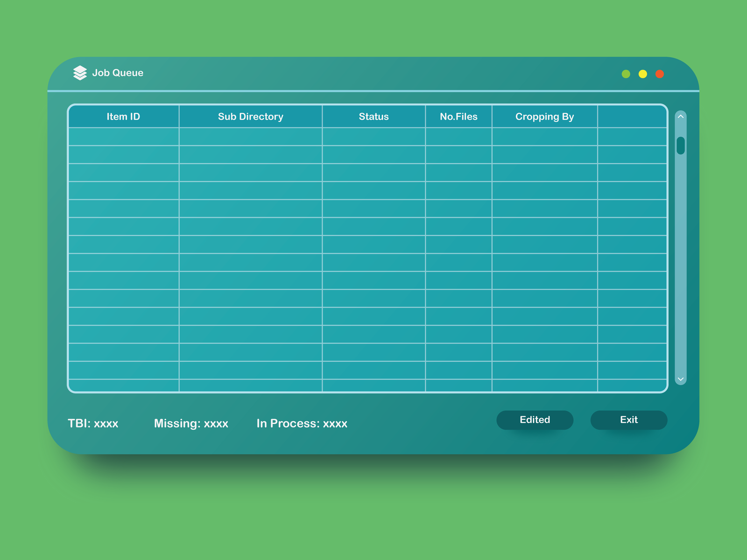Sort by Item ID column header
The width and height of the screenshot is (747, 560).
tap(124, 117)
